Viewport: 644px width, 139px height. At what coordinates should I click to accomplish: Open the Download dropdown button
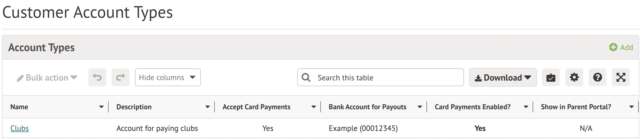click(503, 78)
